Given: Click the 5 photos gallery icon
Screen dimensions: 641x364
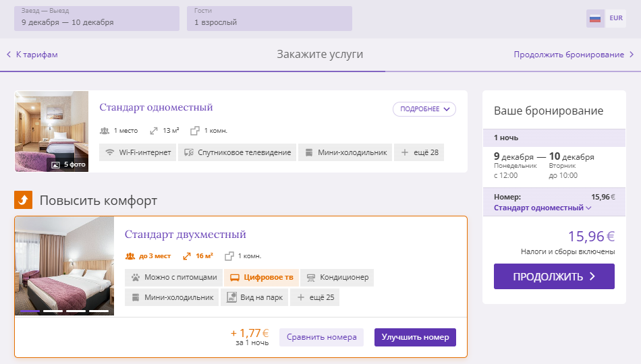Looking at the screenshot, I should 55,164.
